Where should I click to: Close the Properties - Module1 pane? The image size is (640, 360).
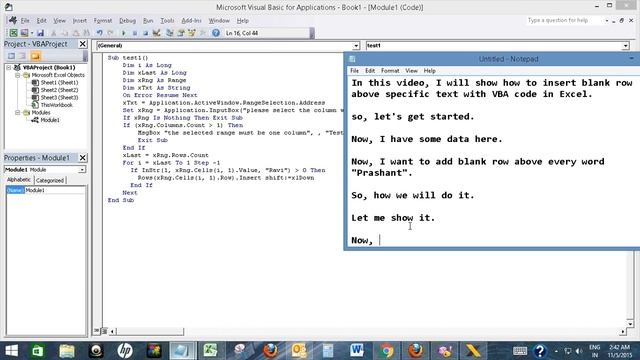82,158
